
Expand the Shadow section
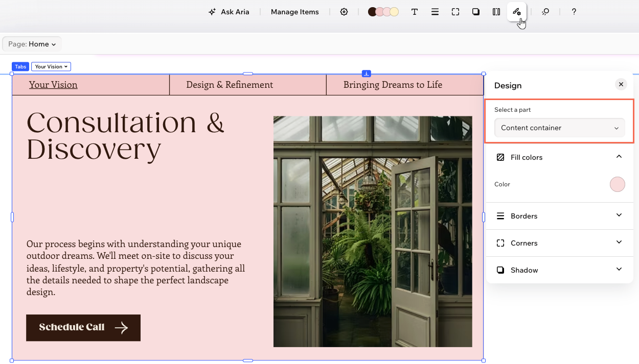560,270
